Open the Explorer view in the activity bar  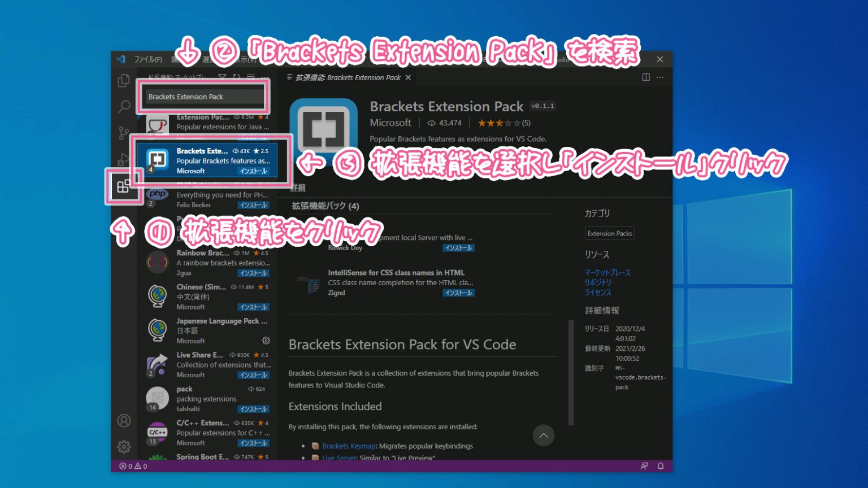click(124, 81)
